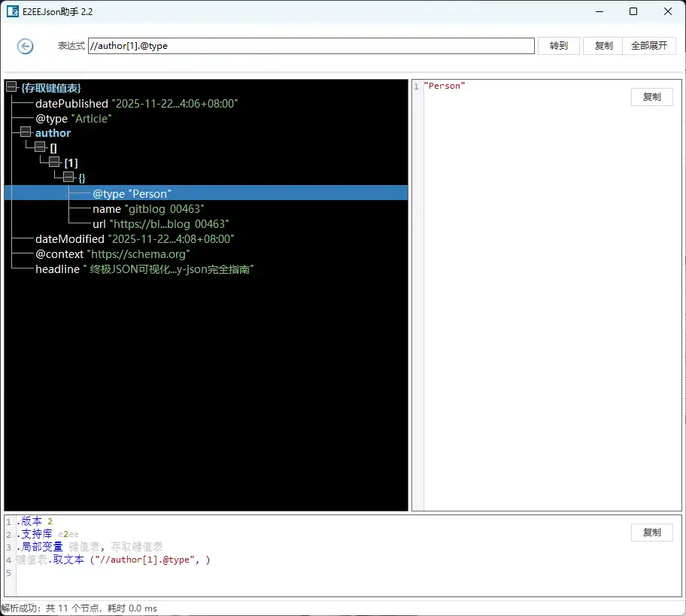
Task: Select the name "gitblog_00463" row
Action: [148, 209]
